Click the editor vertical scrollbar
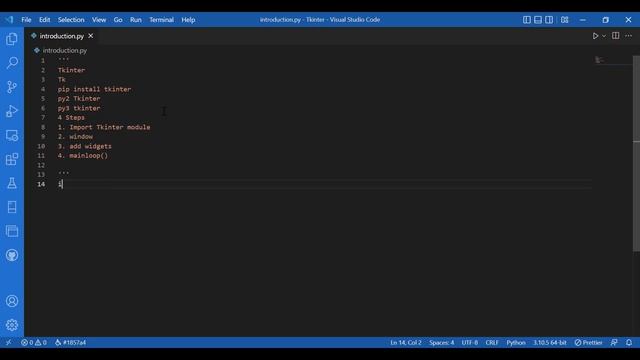 click(x=636, y=154)
